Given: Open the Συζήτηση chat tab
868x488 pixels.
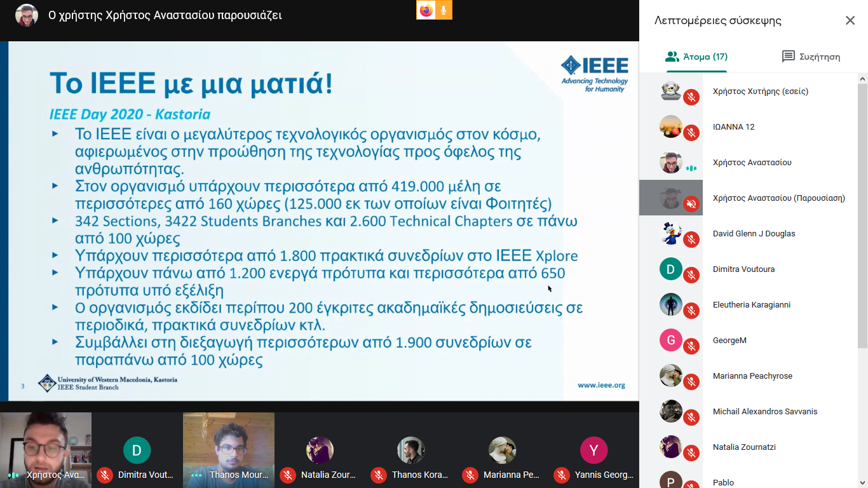Looking at the screenshot, I should pyautogui.click(x=811, y=57).
